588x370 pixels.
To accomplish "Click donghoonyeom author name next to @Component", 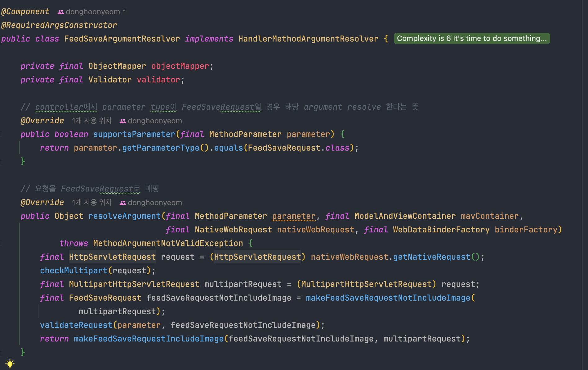I will (x=93, y=12).
